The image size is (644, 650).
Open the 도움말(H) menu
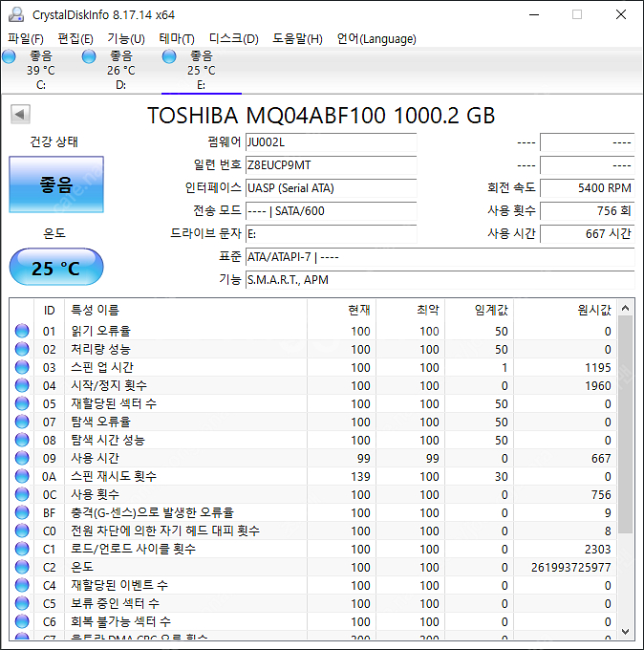tap(297, 39)
